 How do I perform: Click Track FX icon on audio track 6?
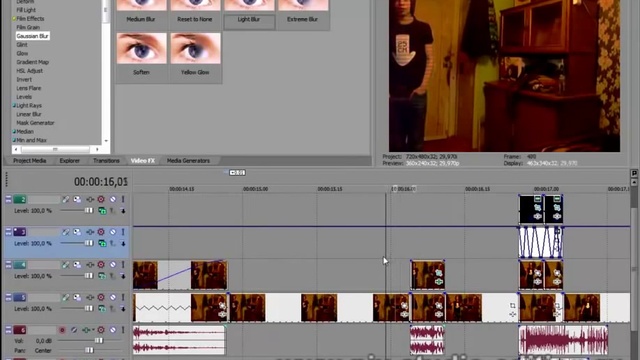[86, 330]
